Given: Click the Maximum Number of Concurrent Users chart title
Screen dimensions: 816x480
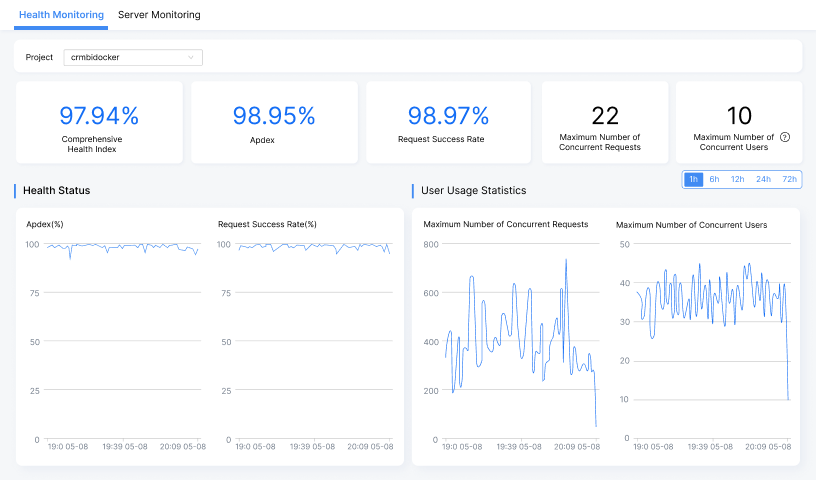Looking at the screenshot, I should tap(691, 225).
